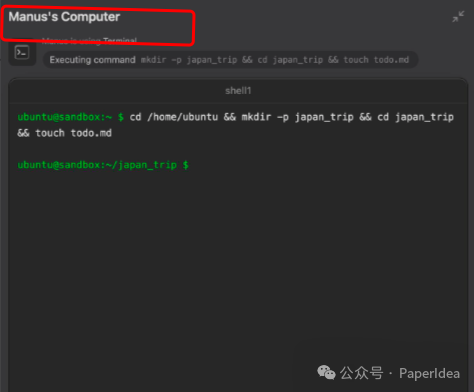This screenshot has width=474, height=392.
Task: Click the collapse panel arrows icon
Action: 458,17
